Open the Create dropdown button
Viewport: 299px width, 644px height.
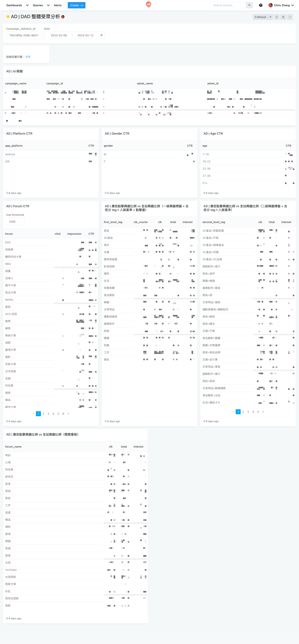point(77,5)
